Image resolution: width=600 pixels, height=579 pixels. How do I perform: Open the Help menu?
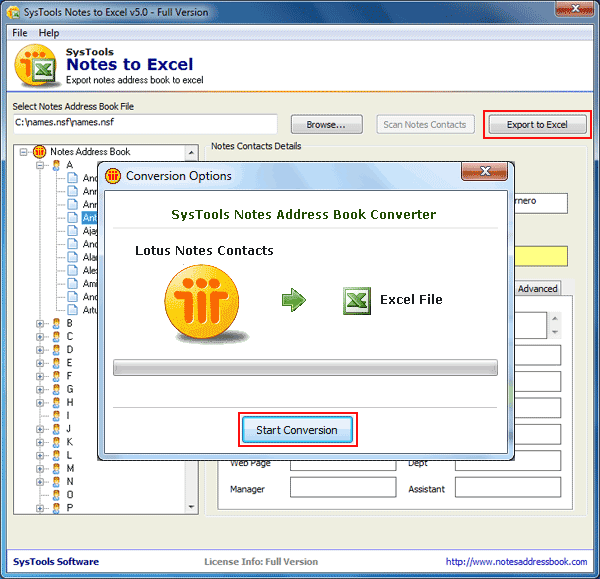point(49,33)
